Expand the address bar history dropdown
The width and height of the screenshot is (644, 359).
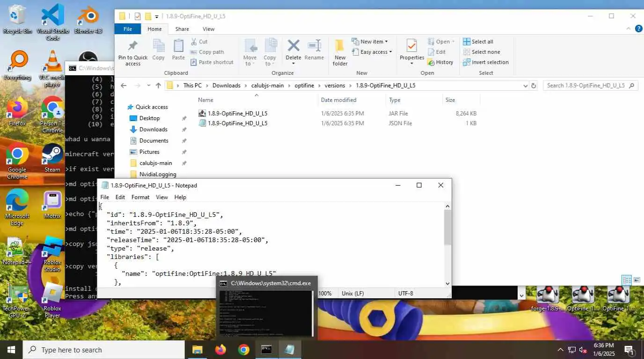tap(525, 86)
